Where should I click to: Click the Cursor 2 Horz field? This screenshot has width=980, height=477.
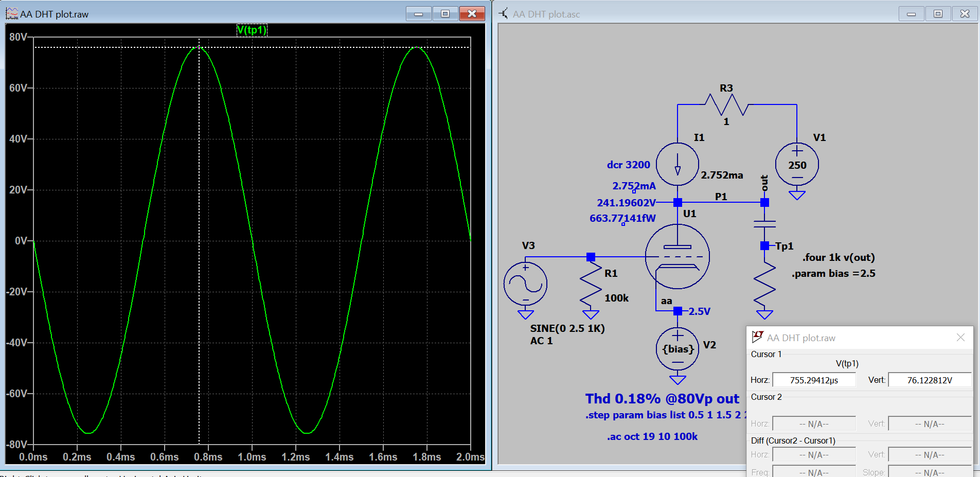pos(814,423)
